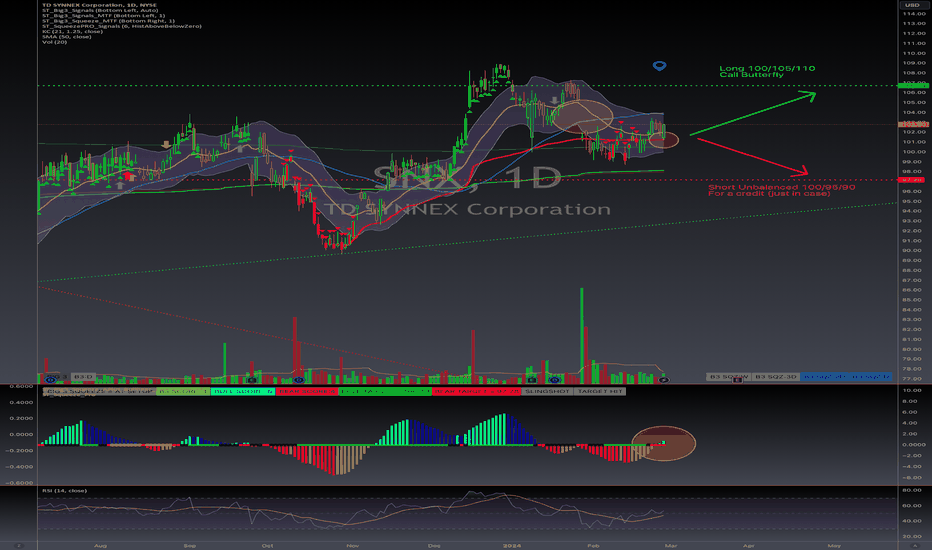Click the 114.00 price axis value
This screenshot has width=932, height=550.
tap(914, 14)
